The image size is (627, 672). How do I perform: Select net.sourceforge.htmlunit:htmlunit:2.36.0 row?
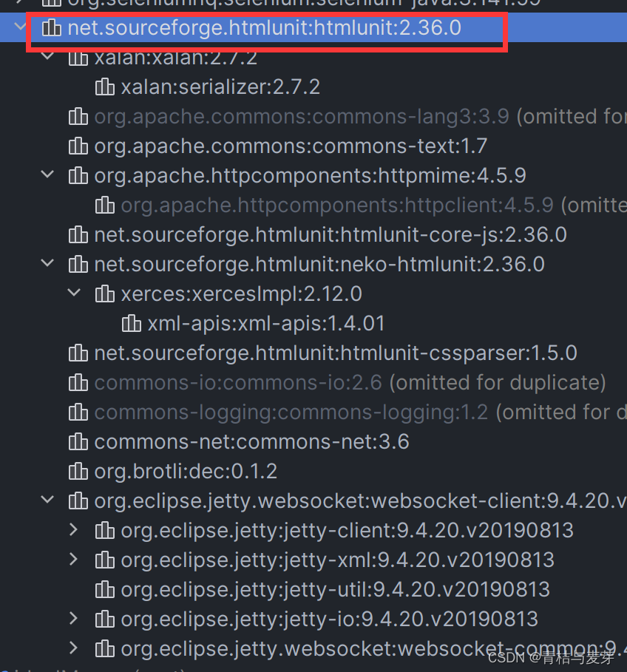pos(313,28)
